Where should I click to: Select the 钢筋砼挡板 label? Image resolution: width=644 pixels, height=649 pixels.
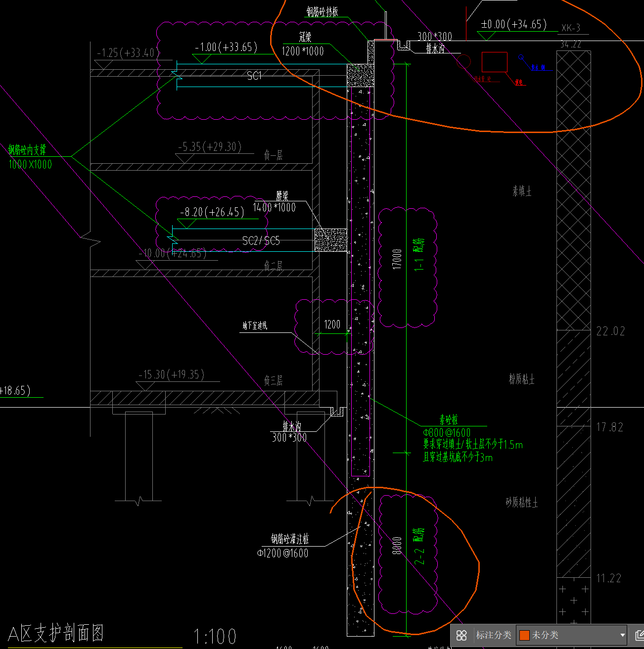[x=322, y=12]
